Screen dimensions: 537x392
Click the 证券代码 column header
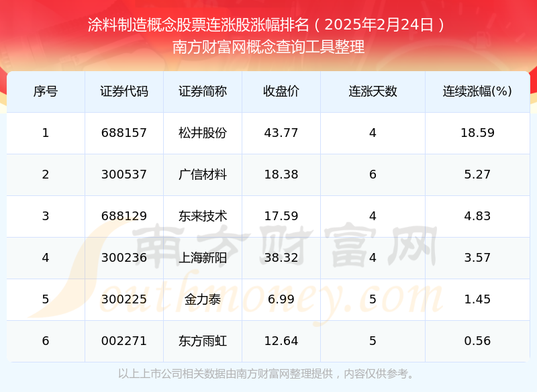(124, 91)
